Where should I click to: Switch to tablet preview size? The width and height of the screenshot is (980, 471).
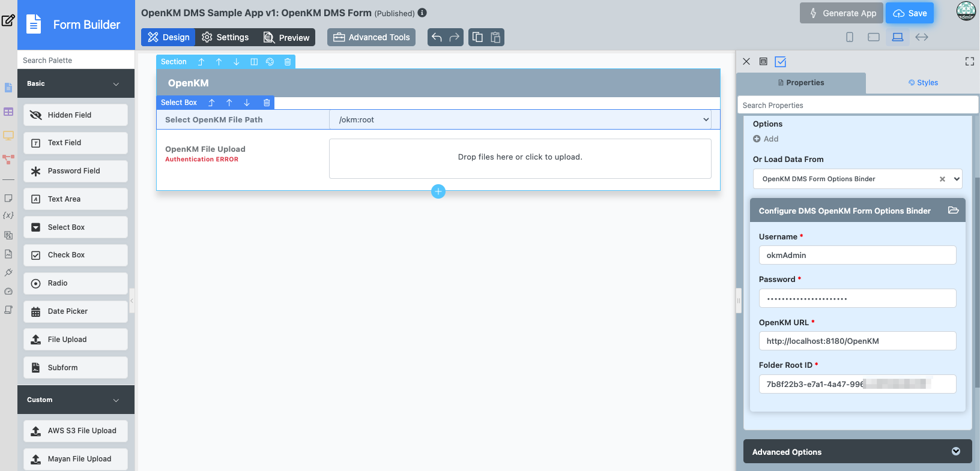pos(874,37)
